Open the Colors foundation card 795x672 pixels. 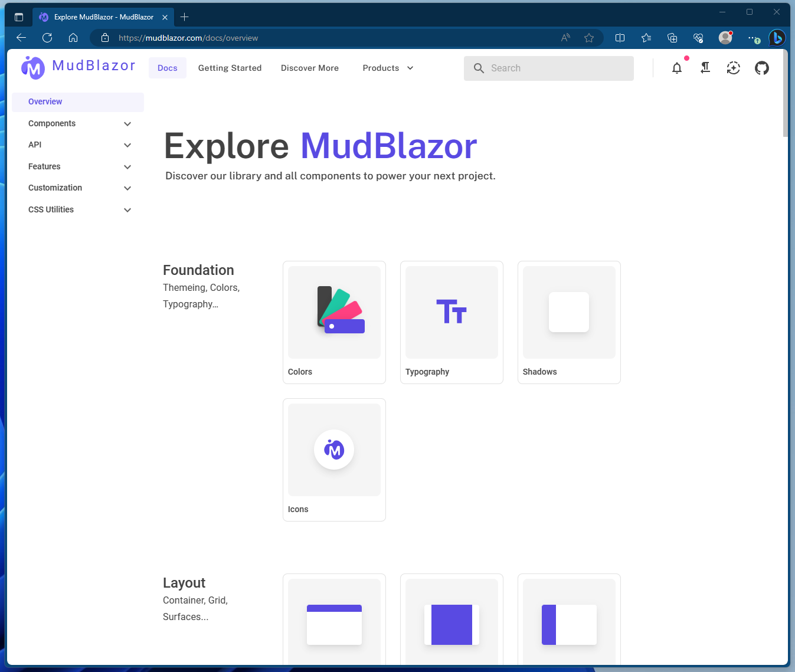tap(334, 322)
